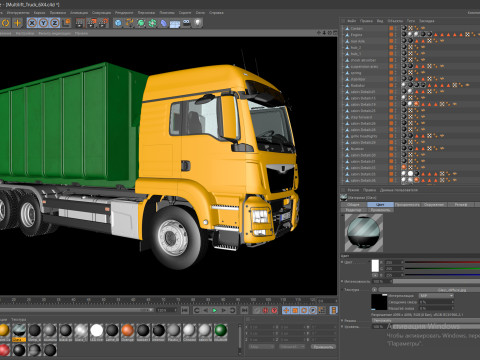This screenshot has height=360, width=480.
Task: Click the white color swatch in attributes
Action: point(375,266)
